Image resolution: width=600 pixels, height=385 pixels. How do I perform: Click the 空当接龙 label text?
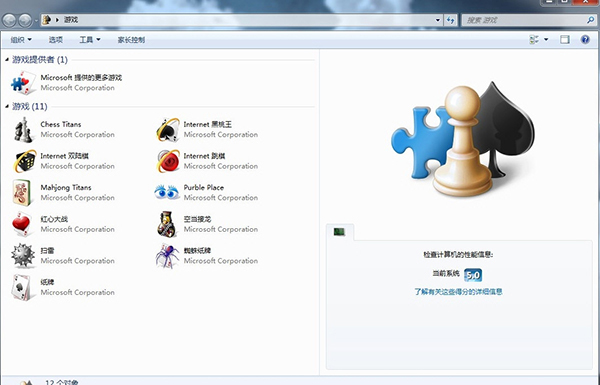[197, 219]
